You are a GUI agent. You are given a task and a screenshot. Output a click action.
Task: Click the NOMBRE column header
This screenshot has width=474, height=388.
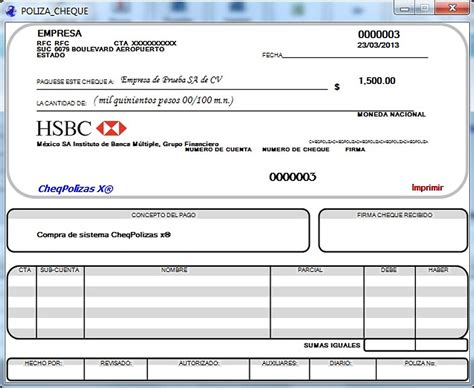tap(174, 270)
